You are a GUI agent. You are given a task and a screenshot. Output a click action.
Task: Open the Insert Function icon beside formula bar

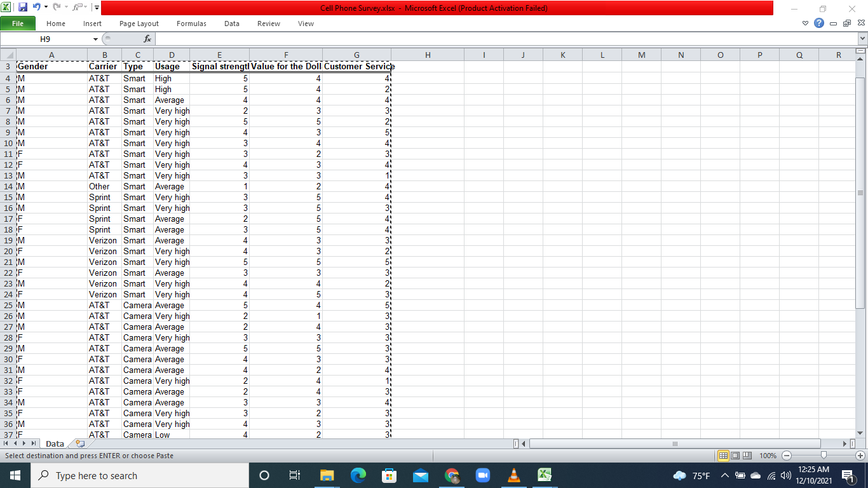pos(147,39)
